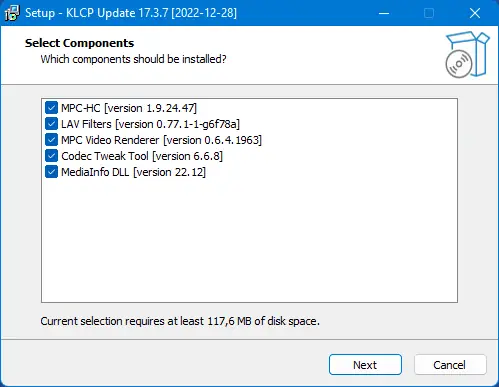499x387 pixels.
Task: Minimize the KLCP Update setup window
Action: (x=384, y=13)
